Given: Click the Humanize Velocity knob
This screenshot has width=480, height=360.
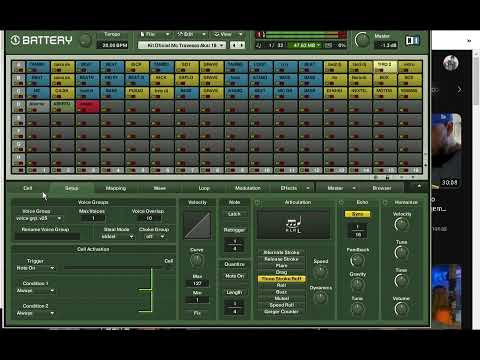Looking at the screenshot, I should coord(401,224).
